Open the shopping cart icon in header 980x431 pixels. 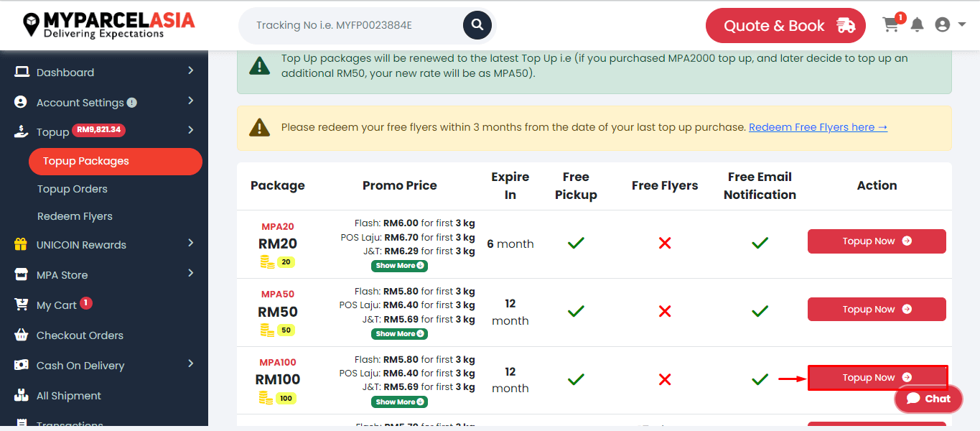point(891,25)
